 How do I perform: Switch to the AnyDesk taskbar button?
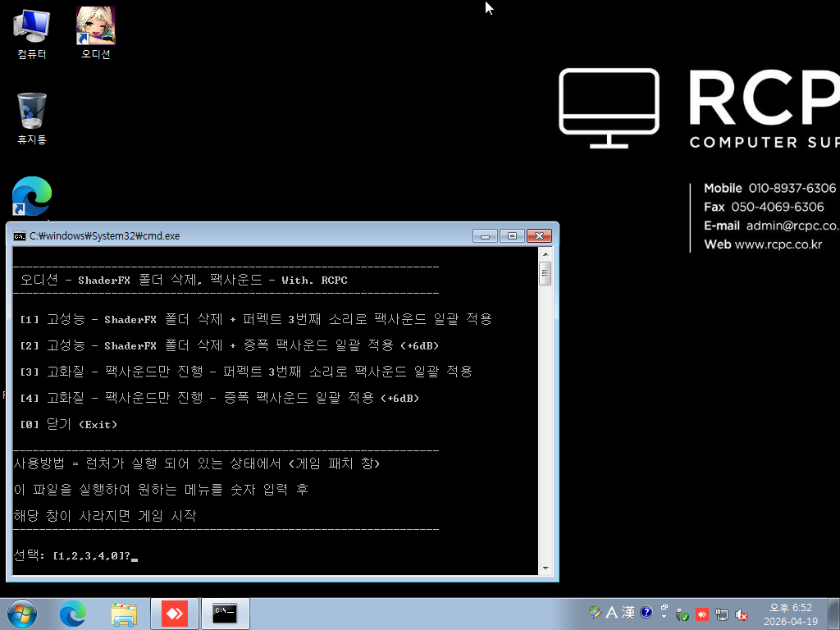coord(175,614)
